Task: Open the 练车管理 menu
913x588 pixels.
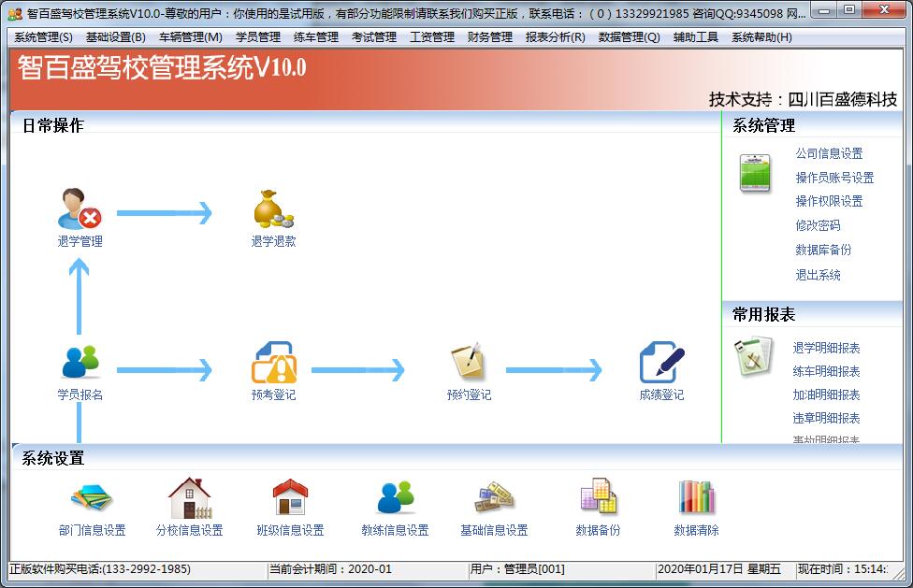Action: point(316,37)
